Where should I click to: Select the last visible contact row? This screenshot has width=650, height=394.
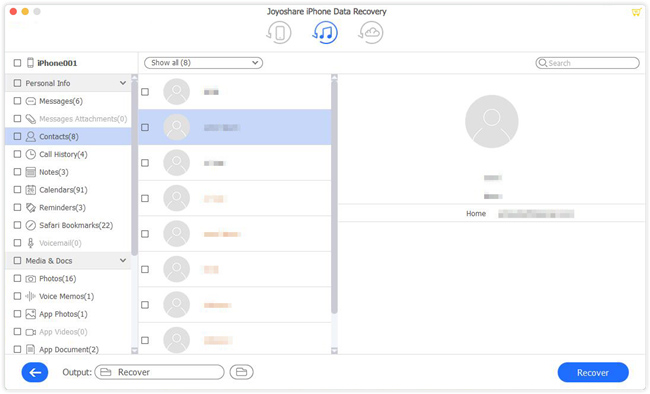pyautogui.click(x=235, y=338)
